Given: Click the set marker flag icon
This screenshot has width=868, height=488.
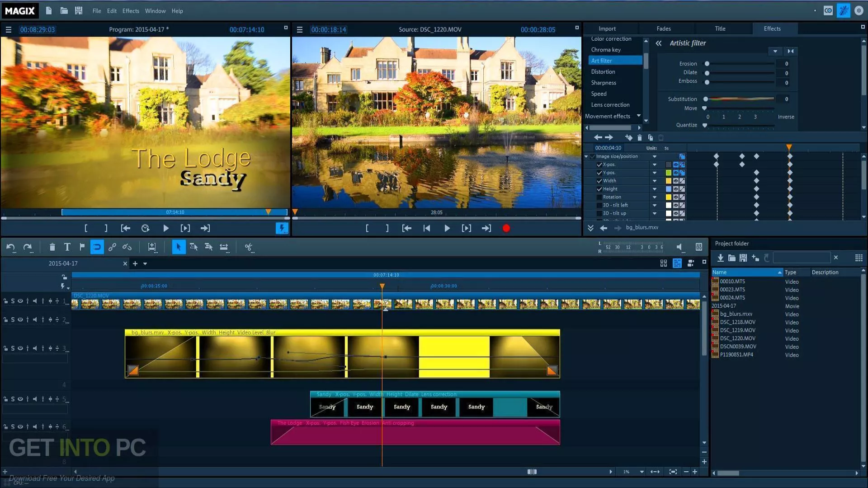Looking at the screenshot, I should [x=82, y=247].
